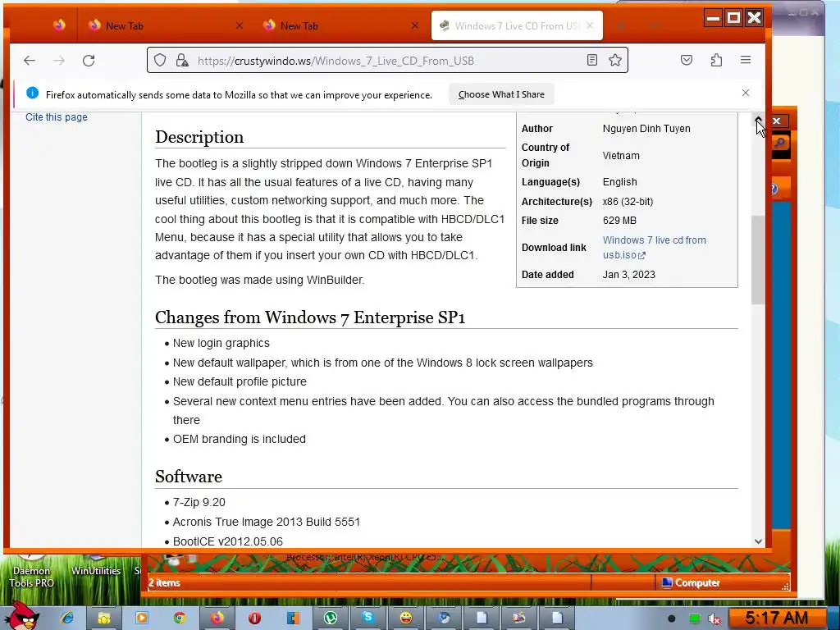The width and height of the screenshot is (840, 630).
Task: View site security padlock information
Action: (x=182, y=60)
